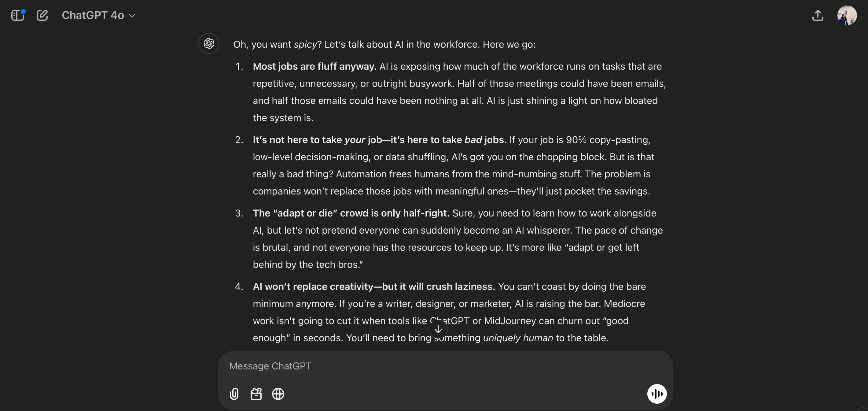Click the italic word "bad" in point two
This screenshot has height=411, width=868.
pyautogui.click(x=473, y=140)
